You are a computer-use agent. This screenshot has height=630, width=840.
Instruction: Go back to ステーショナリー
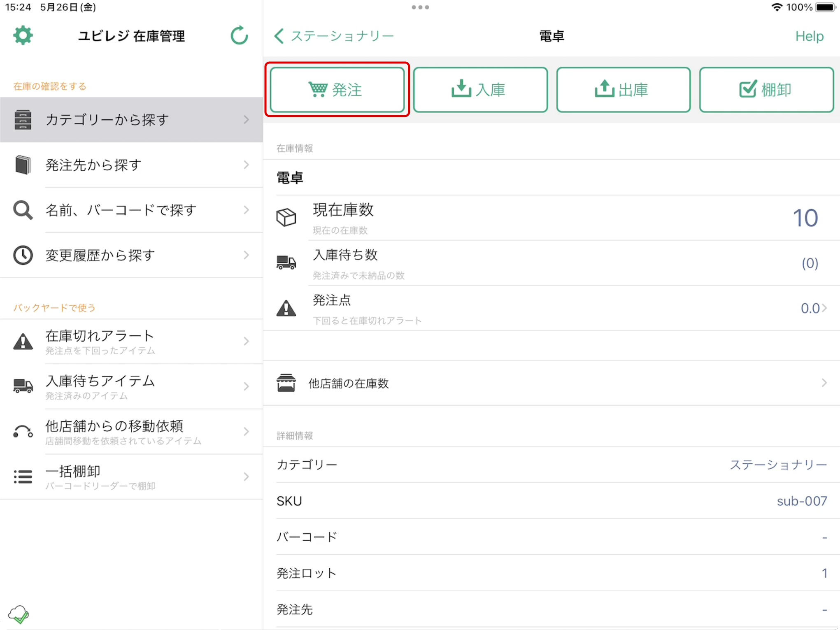(334, 36)
